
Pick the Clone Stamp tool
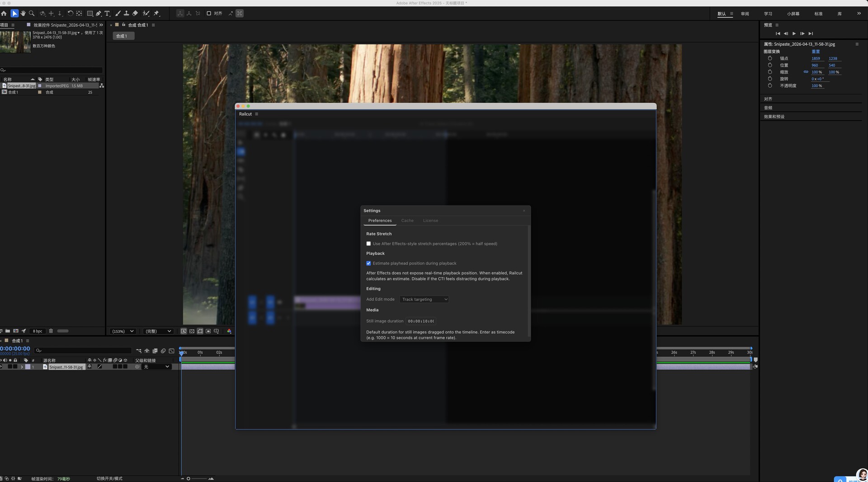127,14
